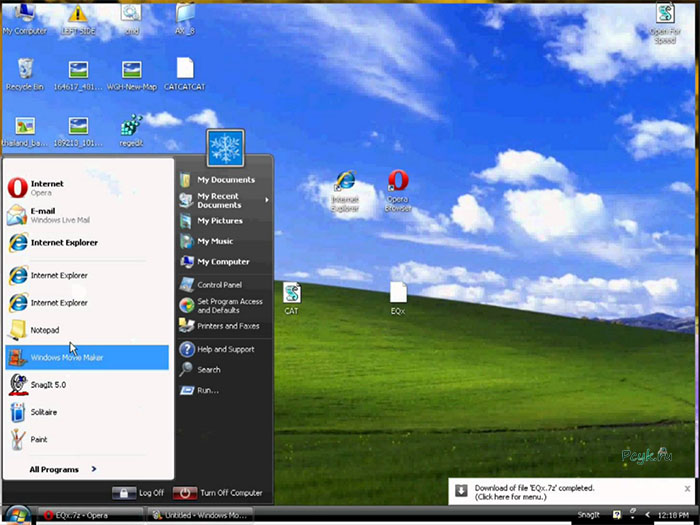Click the Turn Off Computer button
This screenshot has height=525, width=700.
218,493
